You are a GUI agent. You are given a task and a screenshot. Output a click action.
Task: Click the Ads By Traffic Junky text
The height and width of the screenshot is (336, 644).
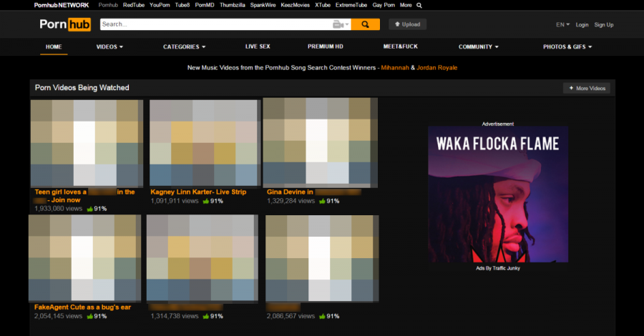point(498,268)
